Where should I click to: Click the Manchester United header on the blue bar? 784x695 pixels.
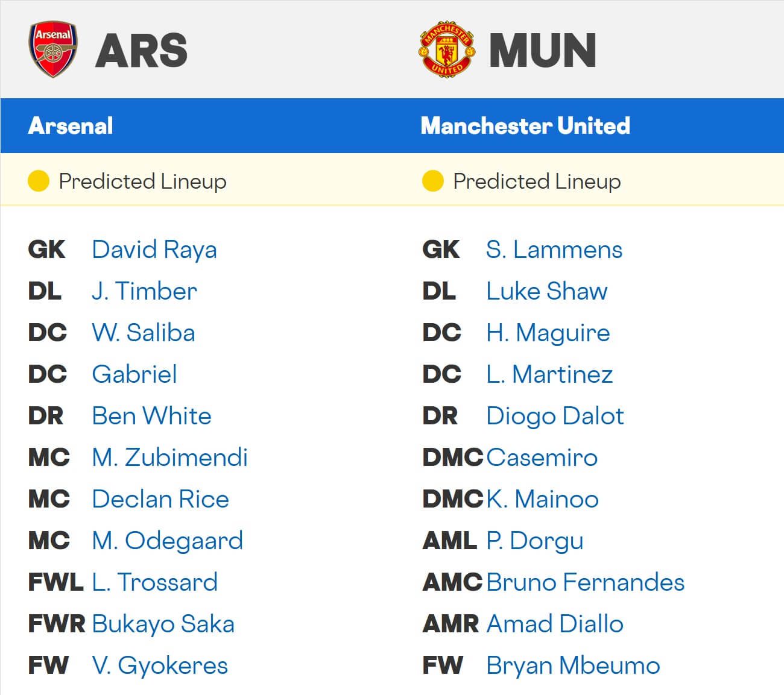(x=526, y=125)
